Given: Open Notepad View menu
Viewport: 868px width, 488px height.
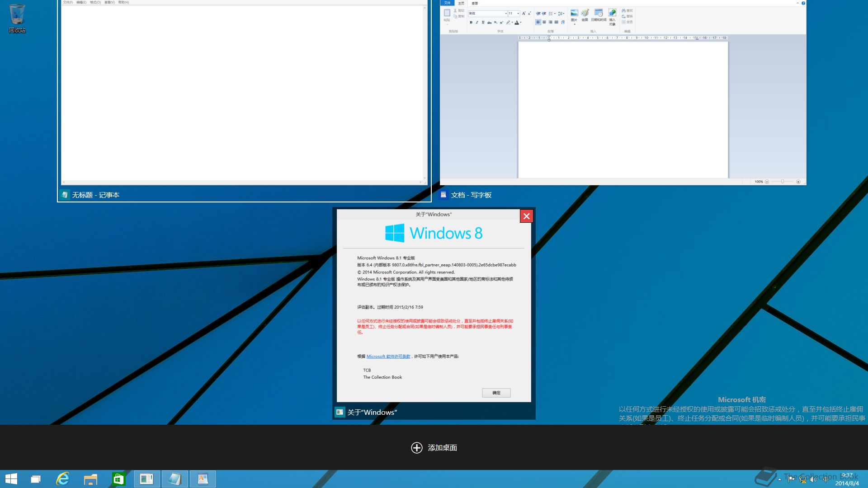Looking at the screenshot, I should tap(109, 2).
